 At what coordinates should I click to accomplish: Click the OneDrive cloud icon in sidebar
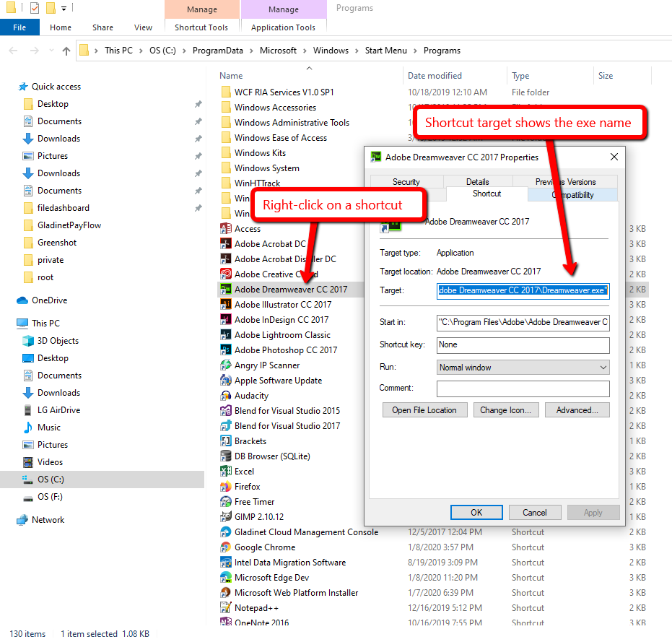(22, 300)
